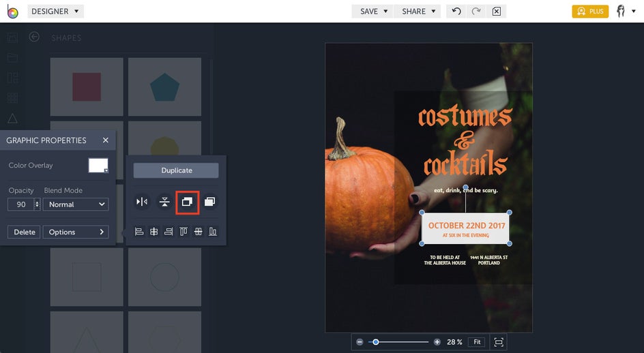The height and width of the screenshot is (353, 644).
Task: Open the SAVE menu
Action: tap(374, 12)
